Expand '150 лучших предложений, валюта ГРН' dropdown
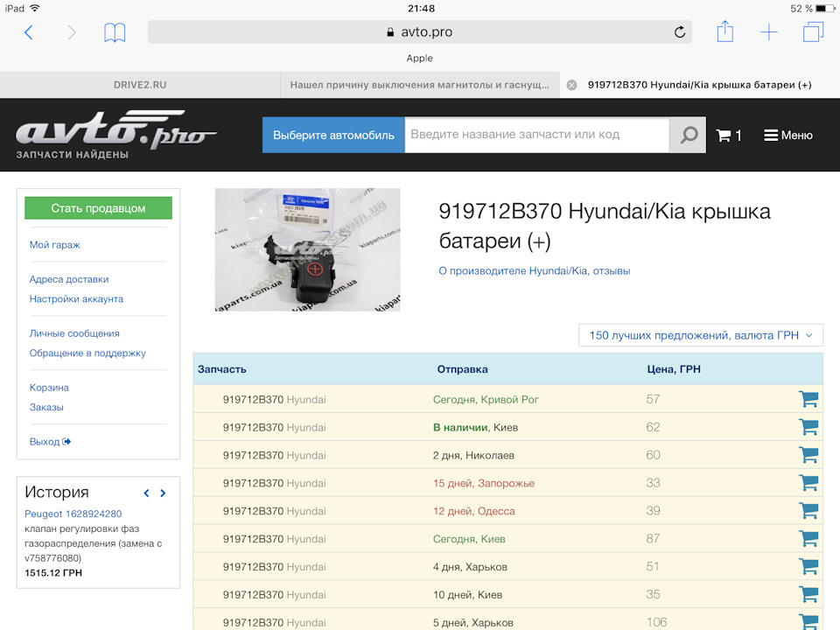Viewport: 840px width, 630px height. [701, 335]
